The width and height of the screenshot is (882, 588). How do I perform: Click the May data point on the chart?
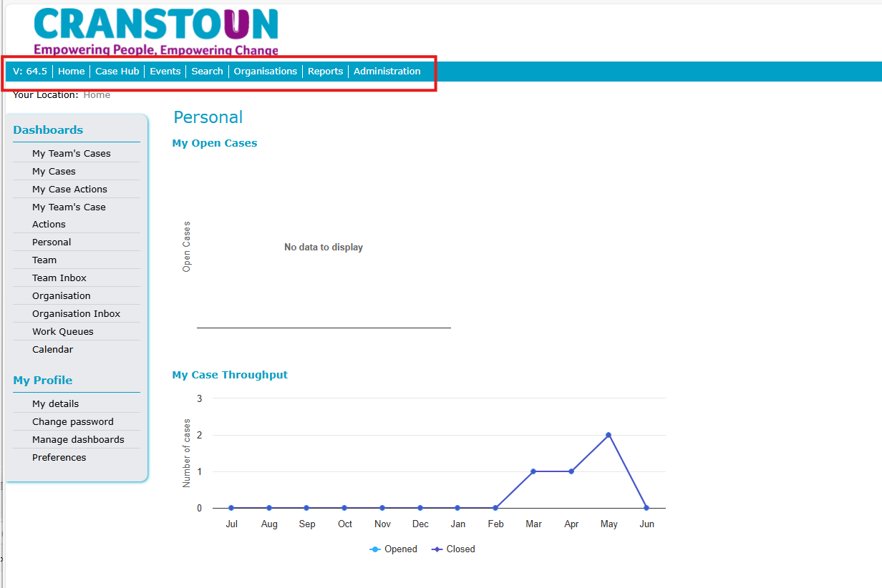(609, 435)
